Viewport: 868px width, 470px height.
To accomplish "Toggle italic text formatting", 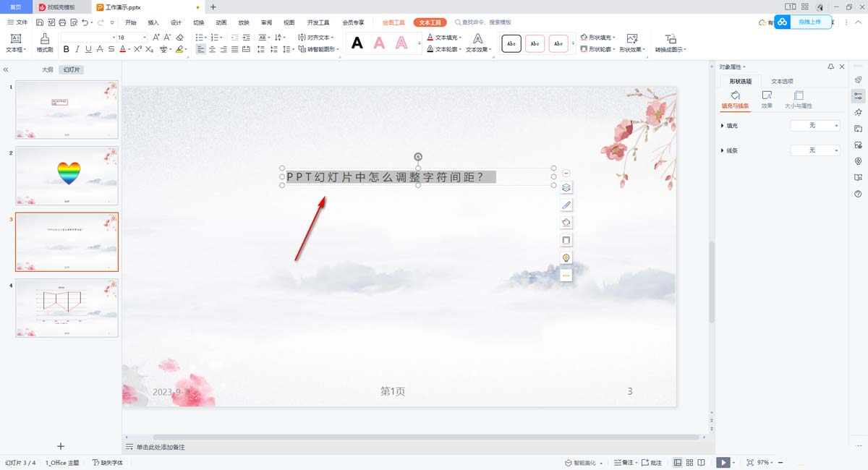I will point(77,50).
